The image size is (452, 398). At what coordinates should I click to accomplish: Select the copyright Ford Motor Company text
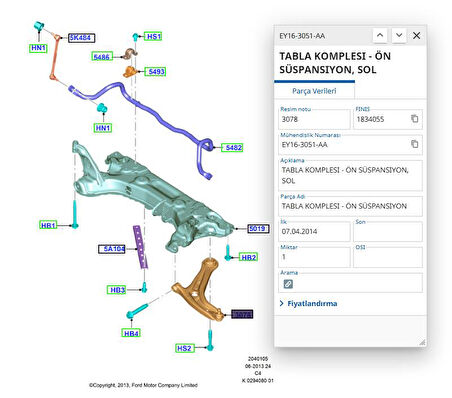pos(143,385)
